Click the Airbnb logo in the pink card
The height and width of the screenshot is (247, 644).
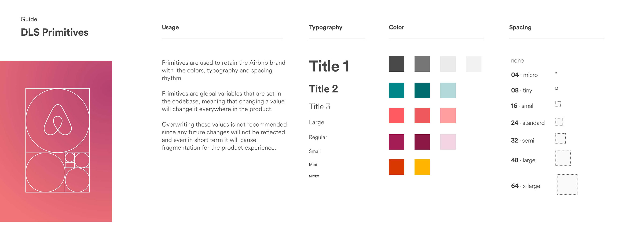pyautogui.click(x=58, y=120)
